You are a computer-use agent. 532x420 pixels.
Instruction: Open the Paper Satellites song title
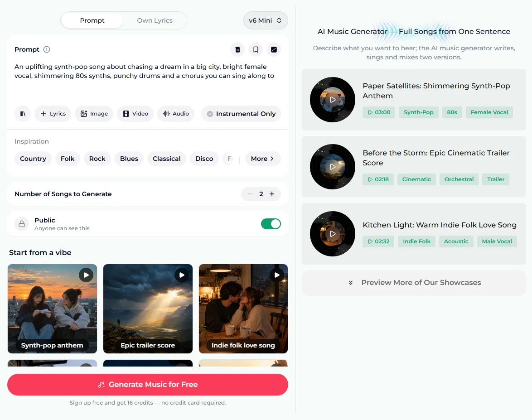(436, 91)
